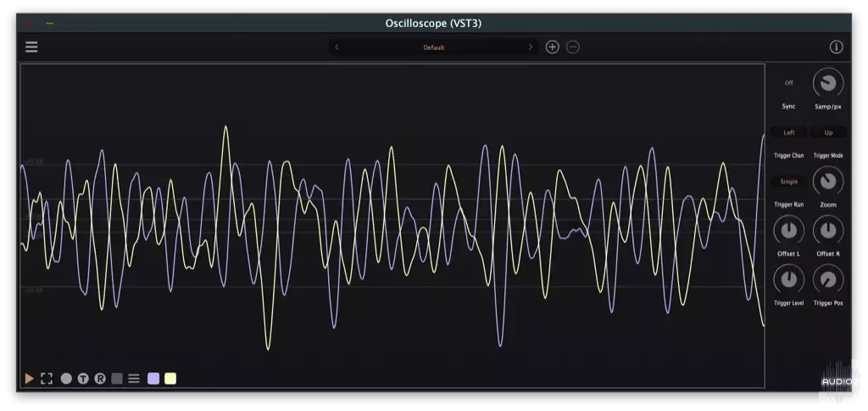The width and height of the screenshot is (868, 411).
Task: Open the info icon
Action: pos(836,47)
